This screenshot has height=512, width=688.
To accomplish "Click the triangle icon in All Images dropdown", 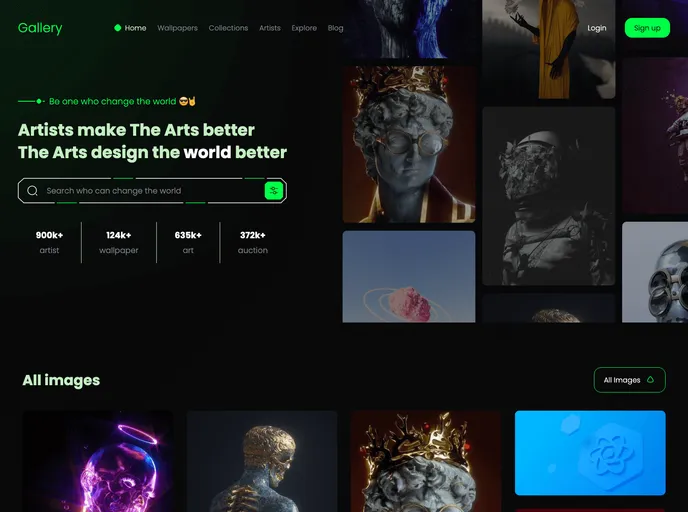I will [650, 380].
